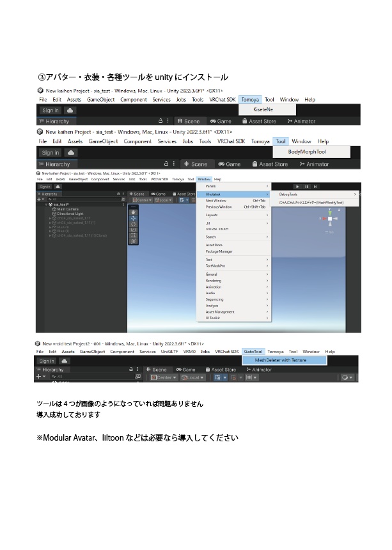Expand the Panels submenu

click(233, 186)
